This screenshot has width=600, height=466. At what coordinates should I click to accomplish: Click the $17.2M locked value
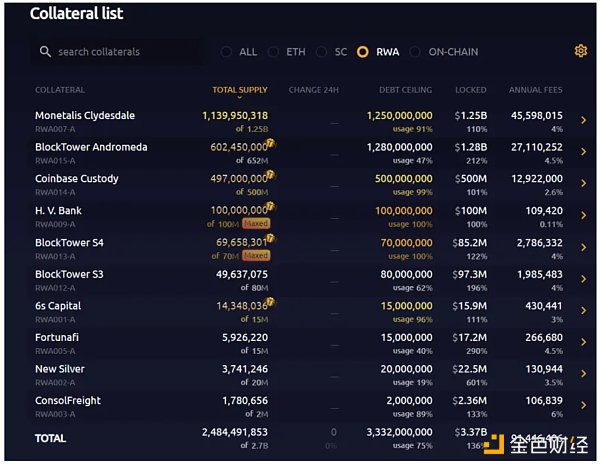(470, 337)
